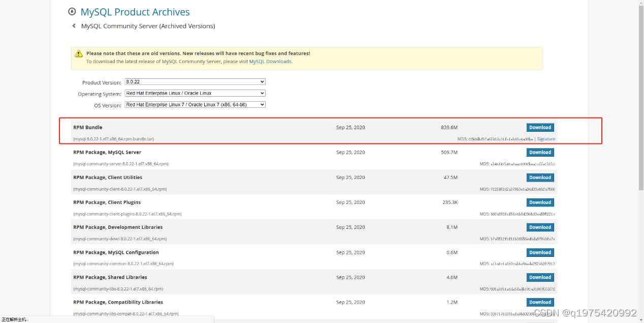Click the download circle icon beside MySQL Product Archives
The height and width of the screenshot is (323, 644).
(x=72, y=12)
